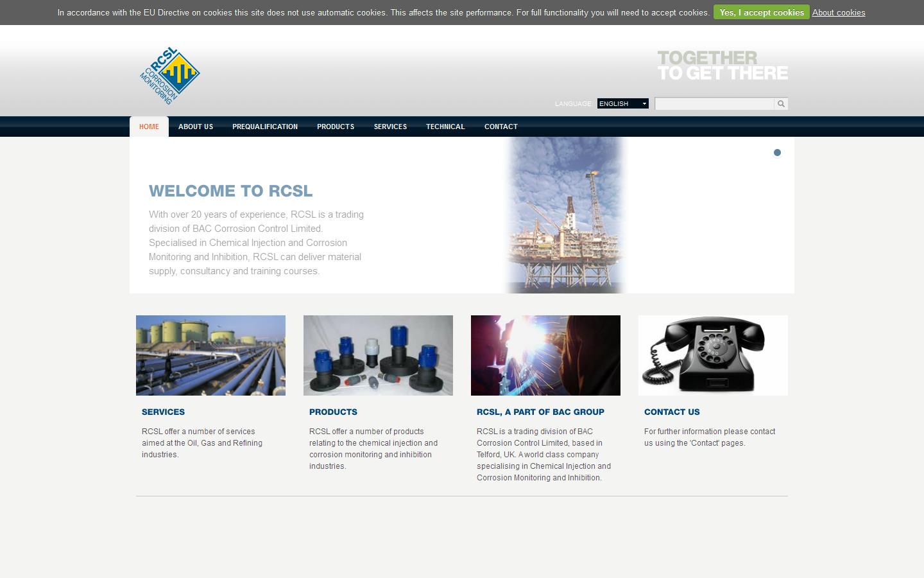Open the Products heading link
The height and width of the screenshot is (578, 924).
333,412
